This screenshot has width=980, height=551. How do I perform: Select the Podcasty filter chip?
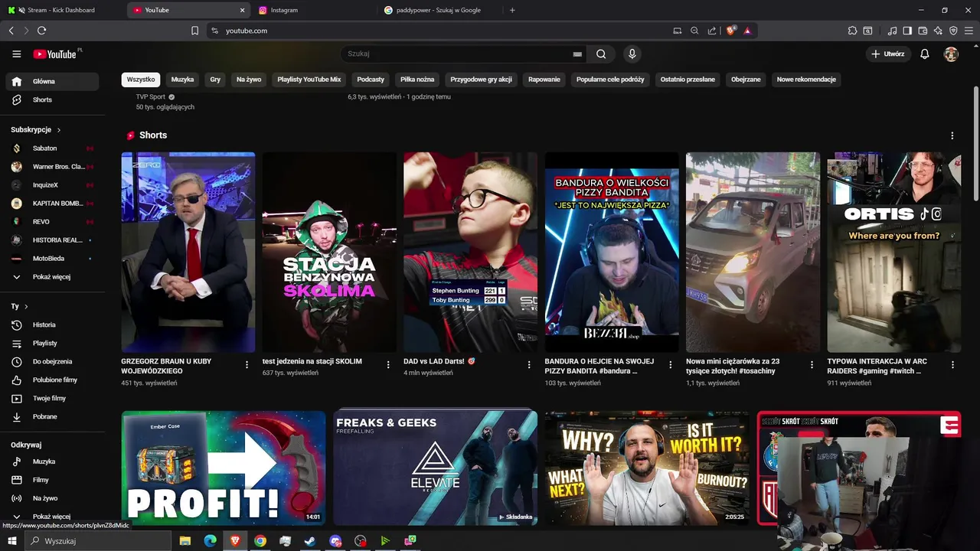point(371,80)
